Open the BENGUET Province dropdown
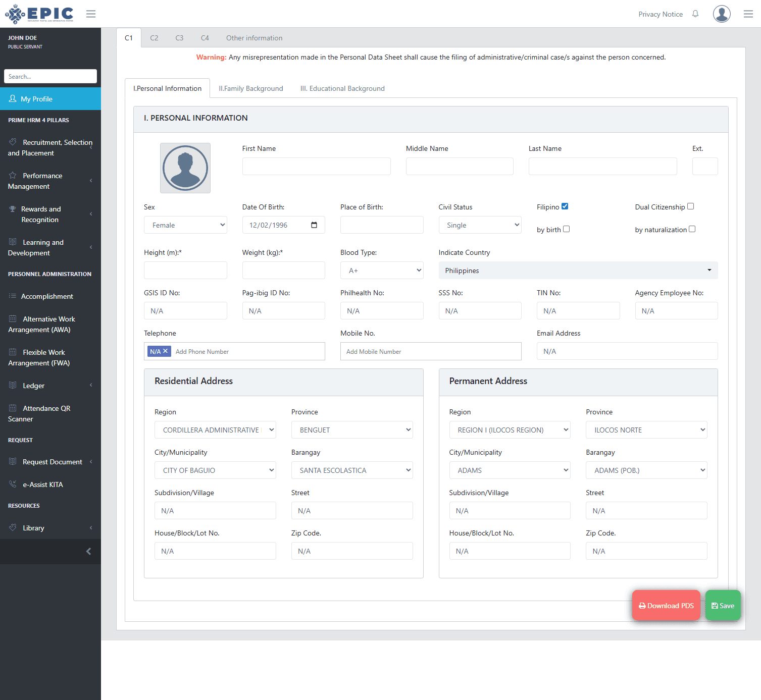Screen dimensions: 761x700 tap(352, 430)
